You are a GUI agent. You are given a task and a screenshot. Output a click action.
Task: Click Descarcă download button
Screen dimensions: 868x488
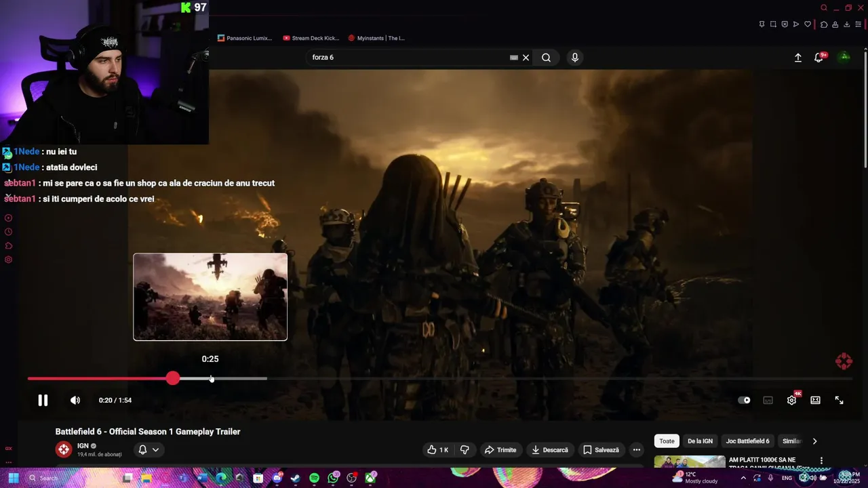pyautogui.click(x=551, y=450)
